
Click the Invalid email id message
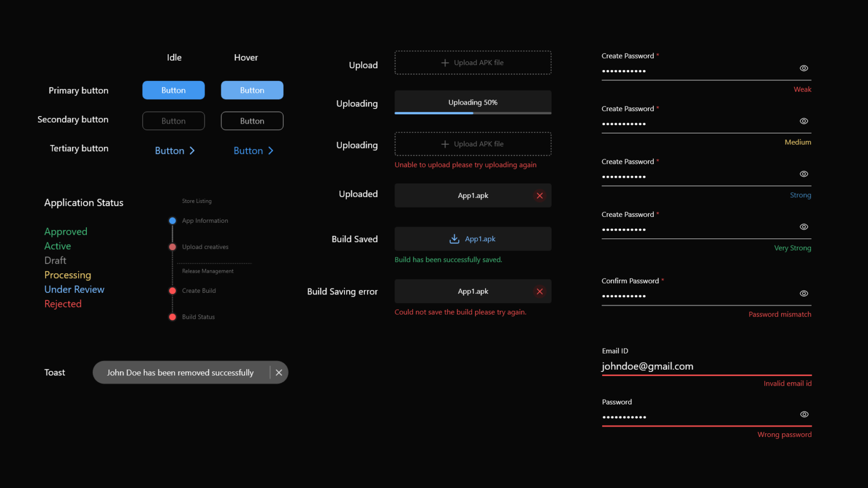(x=788, y=383)
